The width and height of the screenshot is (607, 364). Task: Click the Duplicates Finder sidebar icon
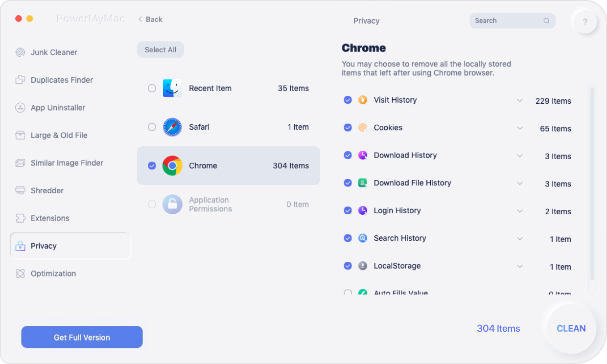[x=20, y=80]
